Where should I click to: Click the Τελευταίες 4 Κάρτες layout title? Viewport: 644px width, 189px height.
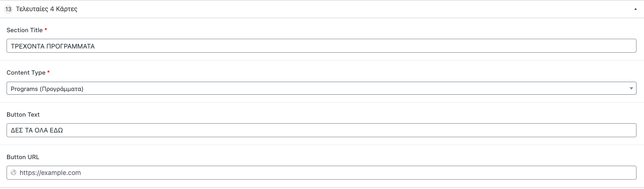coord(47,9)
